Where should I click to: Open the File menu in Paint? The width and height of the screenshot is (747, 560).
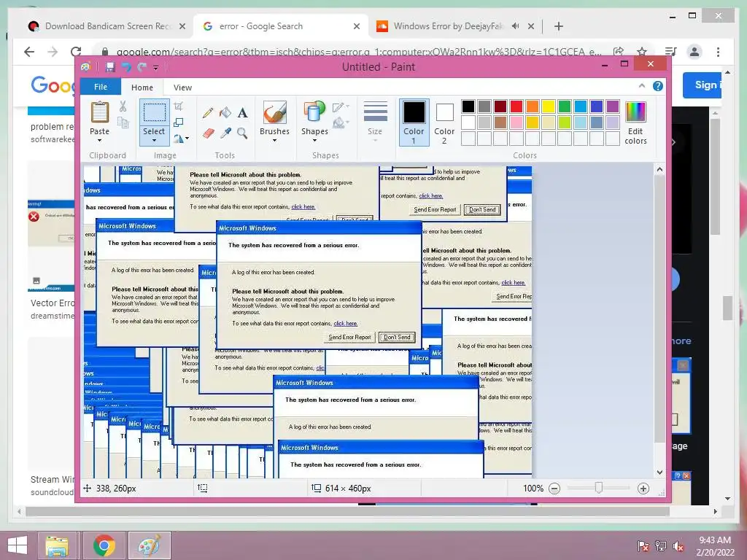[101, 87]
